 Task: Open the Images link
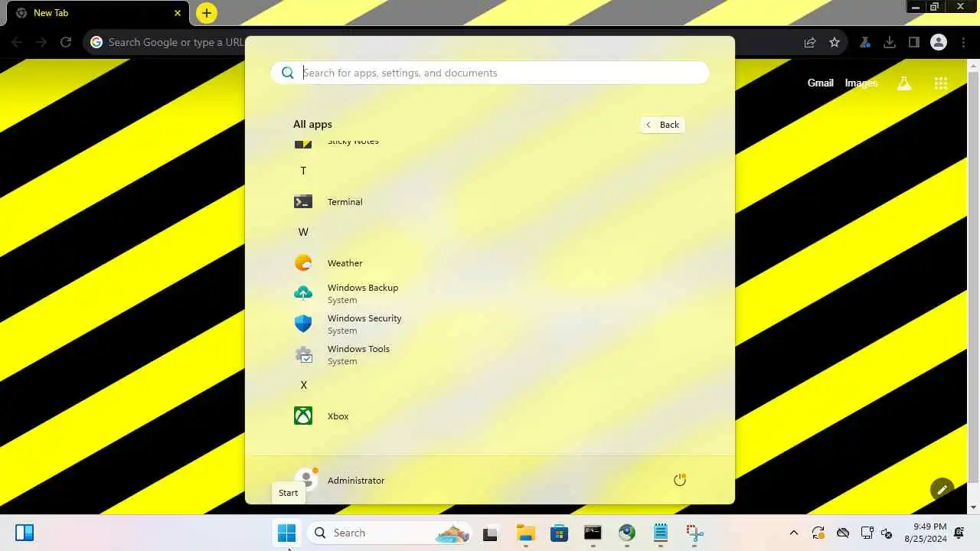(x=861, y=83)
